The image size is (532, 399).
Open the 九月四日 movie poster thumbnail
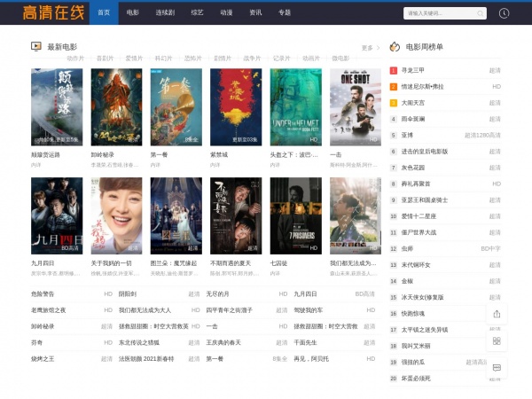pyautogui.click(x=57, y=215)
